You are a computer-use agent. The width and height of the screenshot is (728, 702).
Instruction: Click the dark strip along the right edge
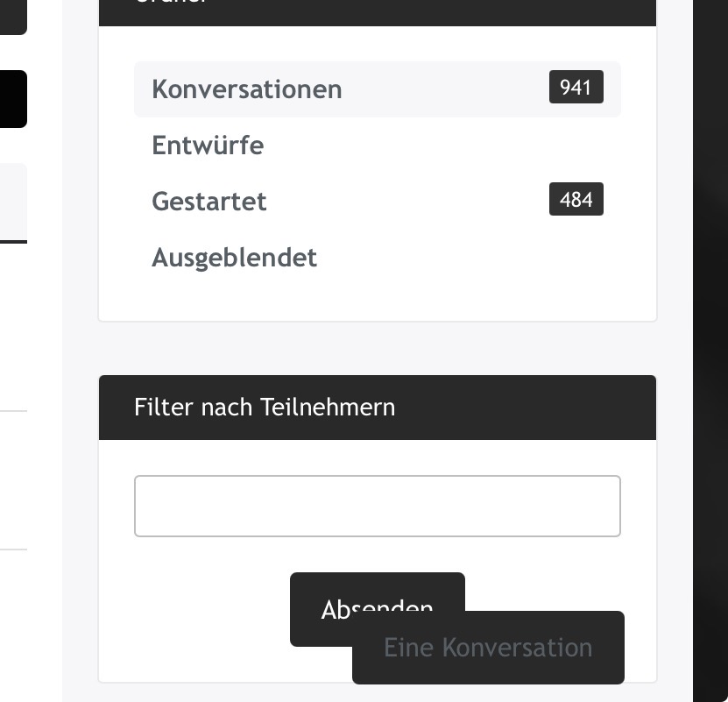[710, 351]
